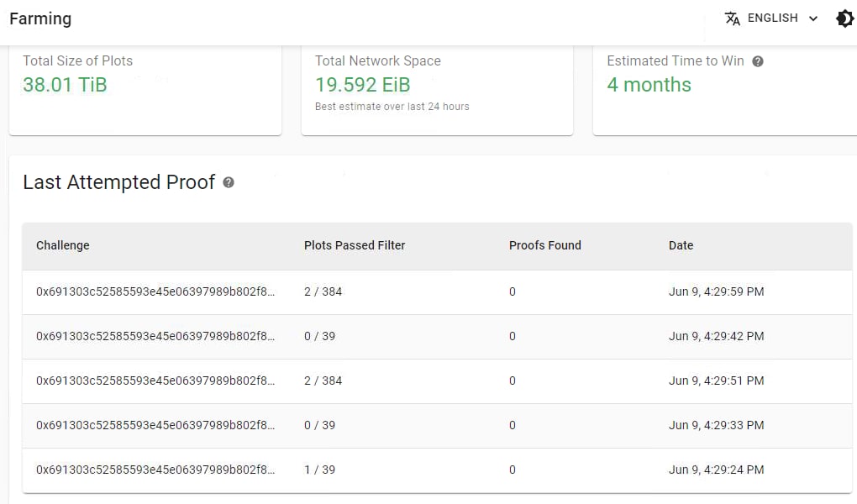Click the 4:29:42 PM date cell

tap(716, 336)
